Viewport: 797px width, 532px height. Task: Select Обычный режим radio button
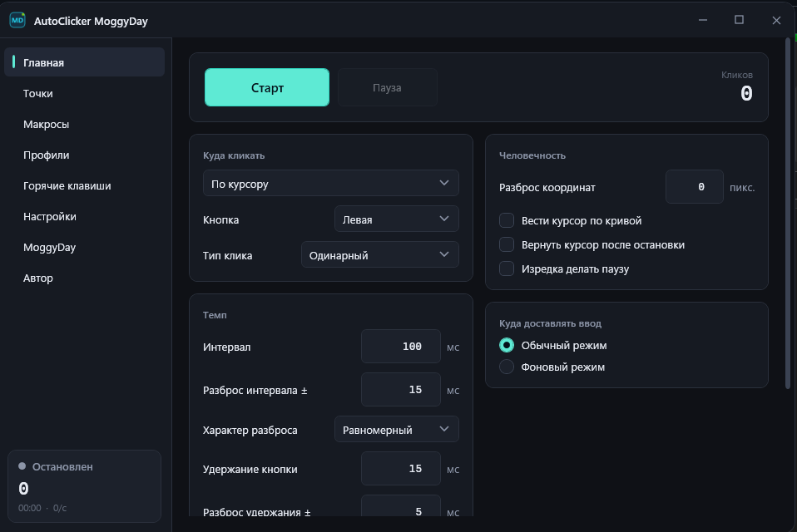[x=507, y=345]
